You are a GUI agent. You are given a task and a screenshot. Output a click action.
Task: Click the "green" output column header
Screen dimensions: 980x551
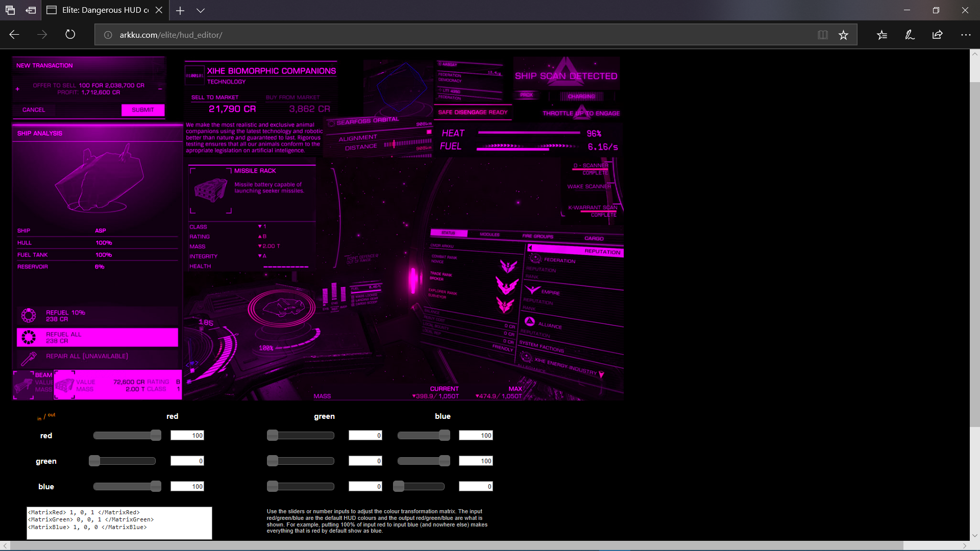coord(325,416)
